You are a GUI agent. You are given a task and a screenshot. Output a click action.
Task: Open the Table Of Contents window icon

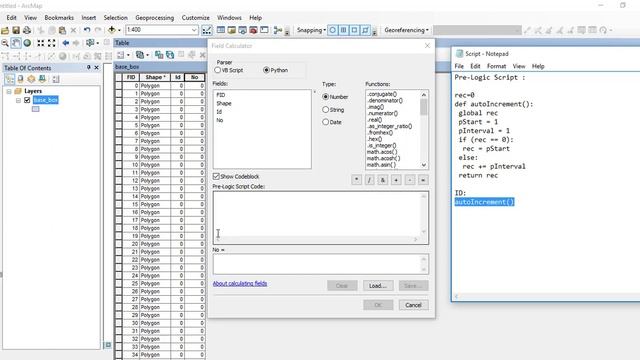click(221, 30)
